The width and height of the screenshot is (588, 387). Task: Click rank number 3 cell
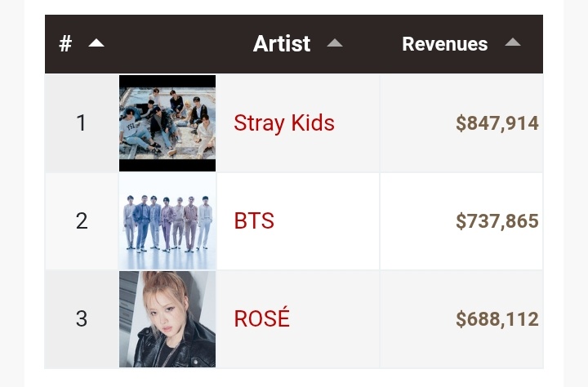[x=82, y=319]
